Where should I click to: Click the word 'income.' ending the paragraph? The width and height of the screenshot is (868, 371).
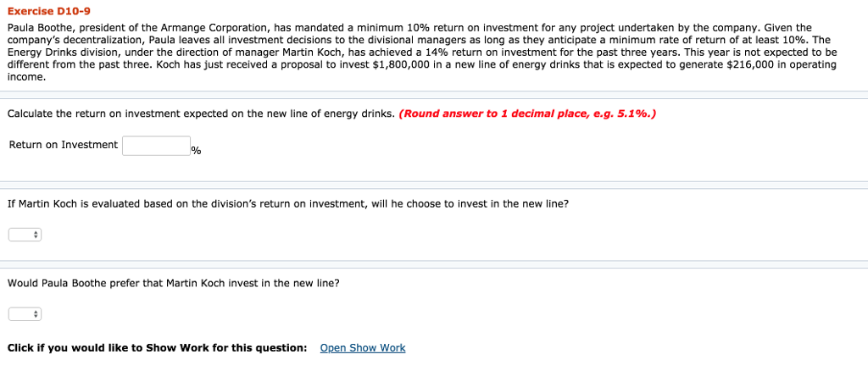point(26,76)
